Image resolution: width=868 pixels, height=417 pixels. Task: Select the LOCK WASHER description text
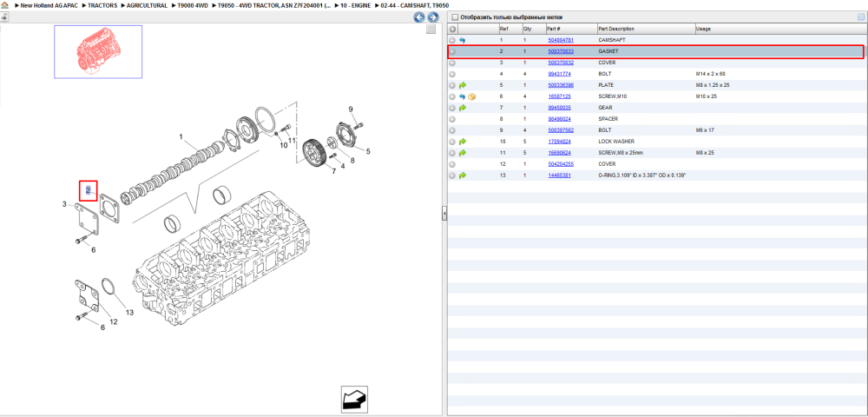[616, 142]
